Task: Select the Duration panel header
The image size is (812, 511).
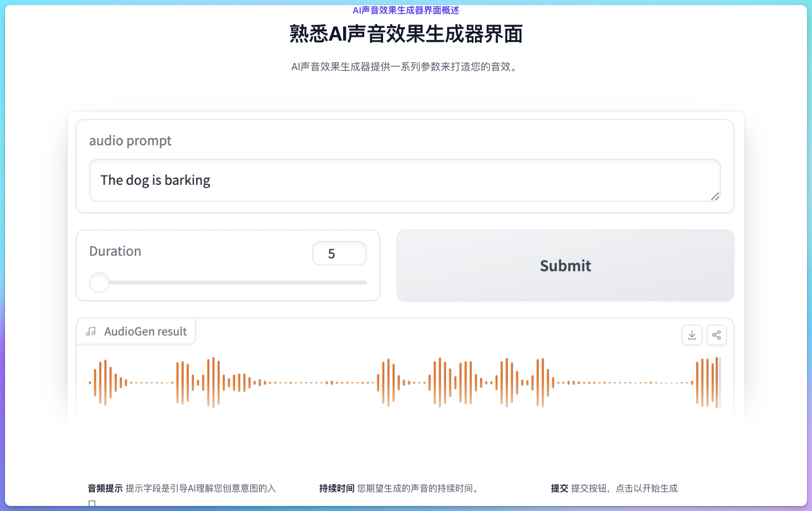Action: 115,251
